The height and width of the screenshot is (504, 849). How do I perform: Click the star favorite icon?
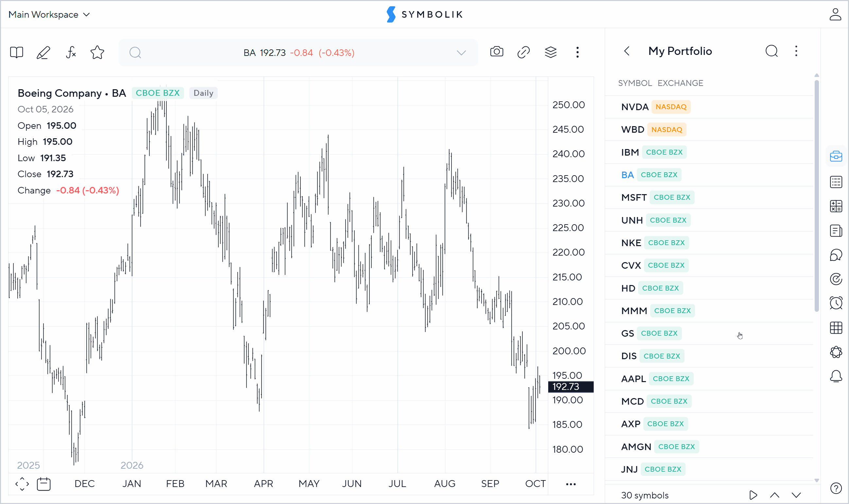[97, 53]
